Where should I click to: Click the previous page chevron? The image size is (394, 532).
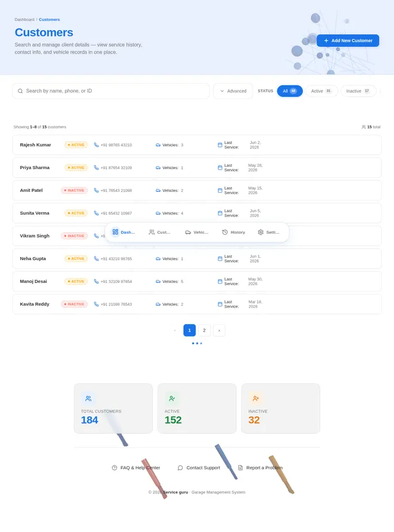pos(175,330)
